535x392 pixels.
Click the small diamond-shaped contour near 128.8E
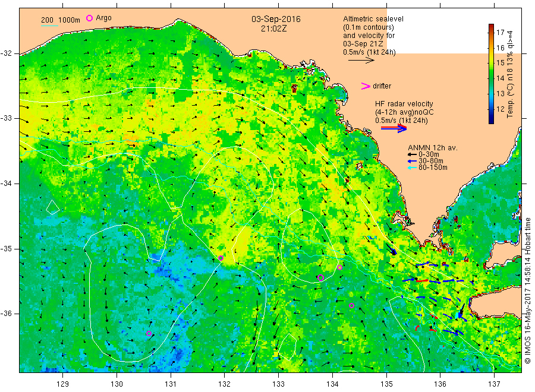click(52, 207)
